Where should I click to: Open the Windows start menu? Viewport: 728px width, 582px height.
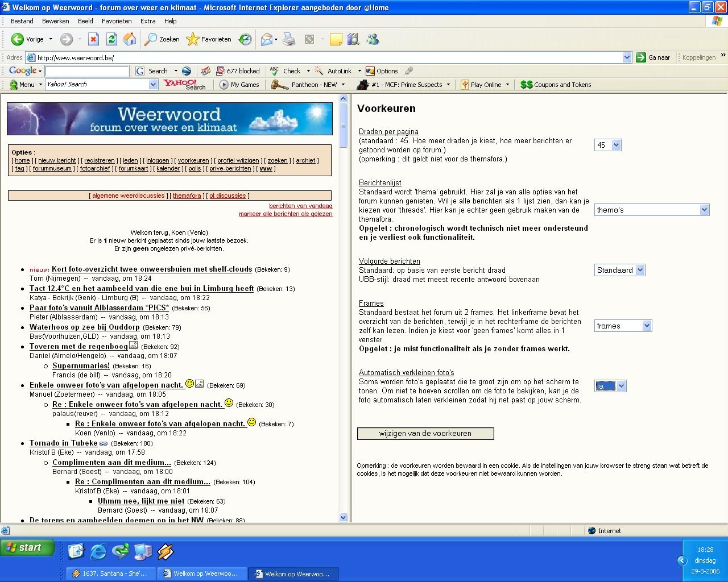click(28, 547)
